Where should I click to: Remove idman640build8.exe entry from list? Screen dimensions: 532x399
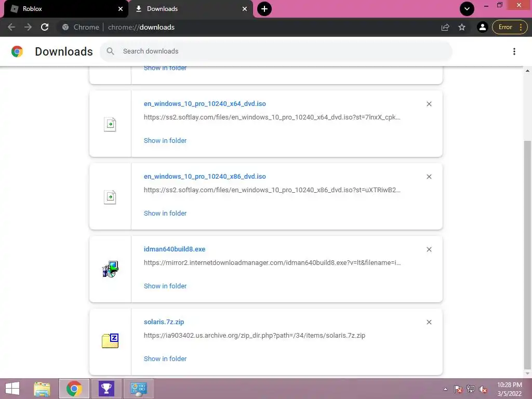(429, 249)
